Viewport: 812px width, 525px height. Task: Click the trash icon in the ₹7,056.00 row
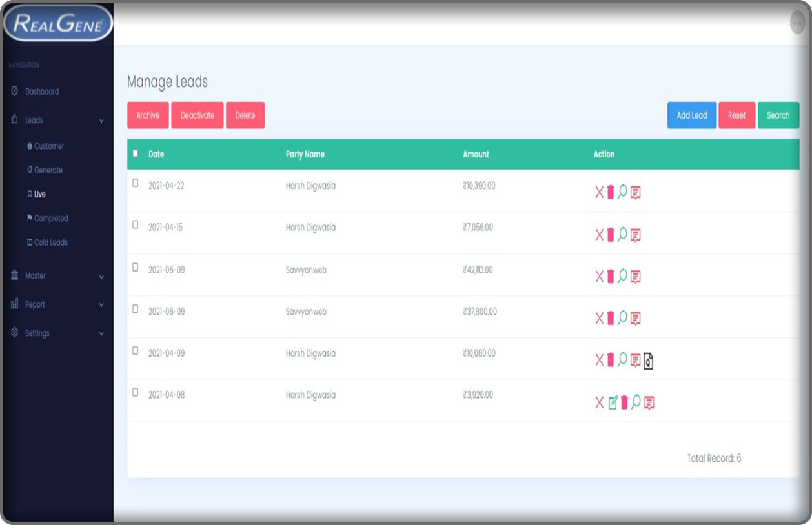(x=611, y=234)
